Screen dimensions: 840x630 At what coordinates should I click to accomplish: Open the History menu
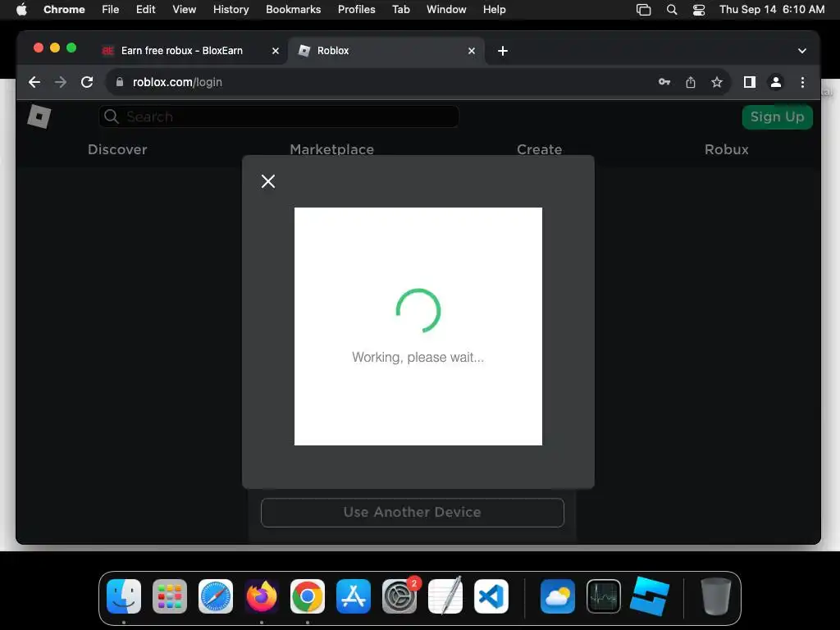coord(231,10)
